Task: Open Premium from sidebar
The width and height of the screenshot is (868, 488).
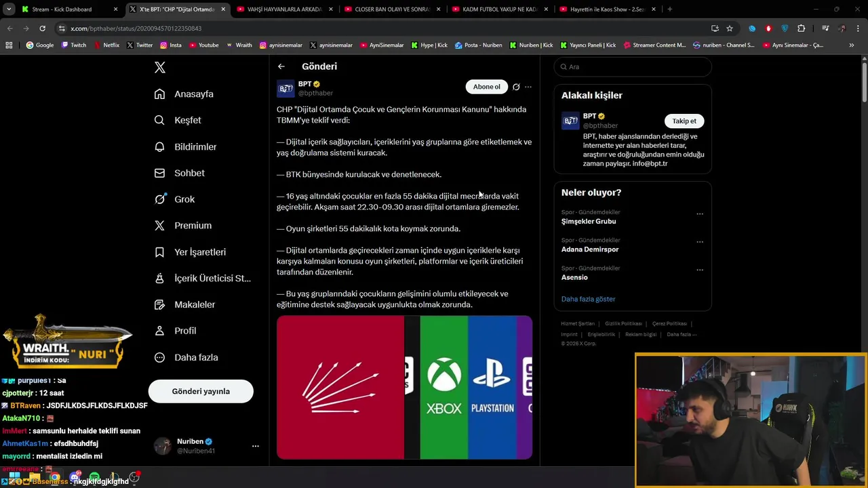Action: [x=182, y=225]
